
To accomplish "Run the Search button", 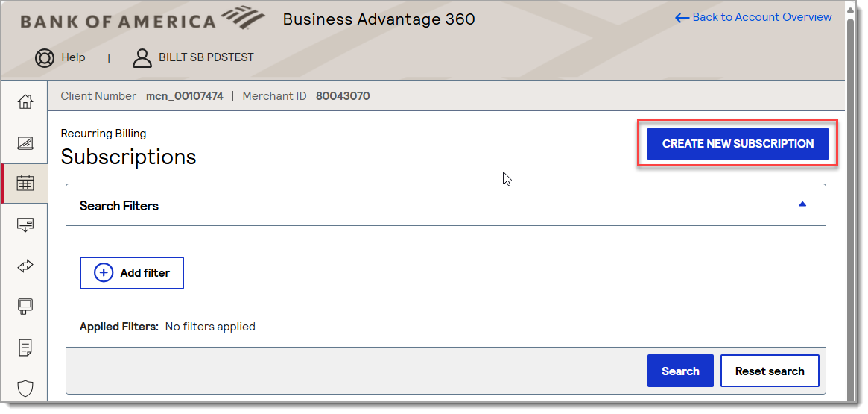I will click(680, 371).
